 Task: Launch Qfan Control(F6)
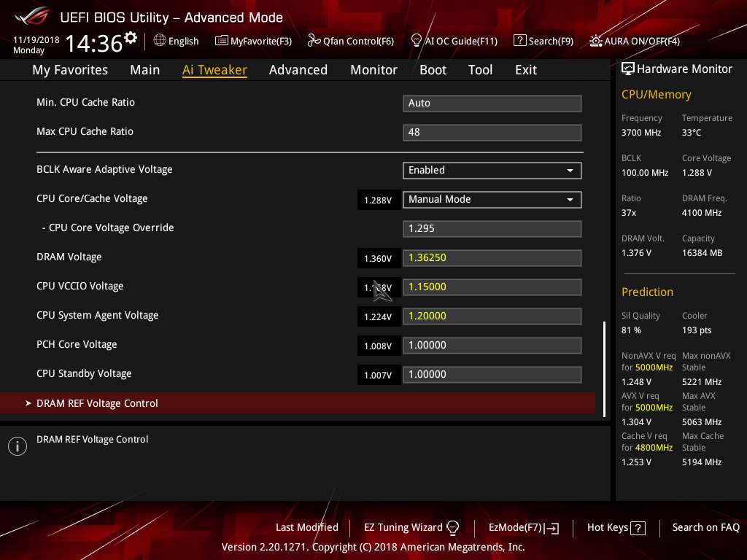358,41
